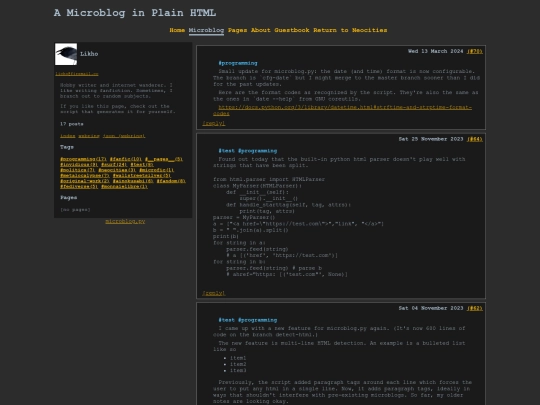
Task: Click the 'item2' bullet list entry
Action: [238, 364]
